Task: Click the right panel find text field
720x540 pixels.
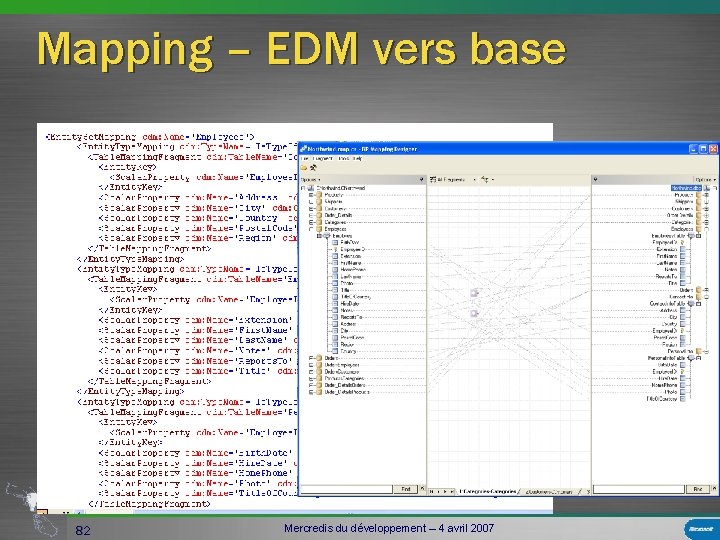Action: pos(639,489)
